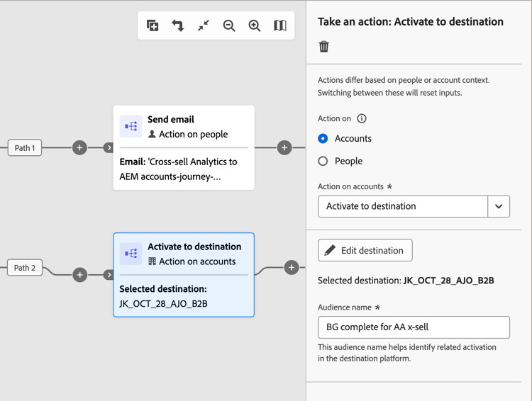Show info tooltip next to Action on
Image resolution: width=532 pixels, height=401 pixels.
coord(362,119)
